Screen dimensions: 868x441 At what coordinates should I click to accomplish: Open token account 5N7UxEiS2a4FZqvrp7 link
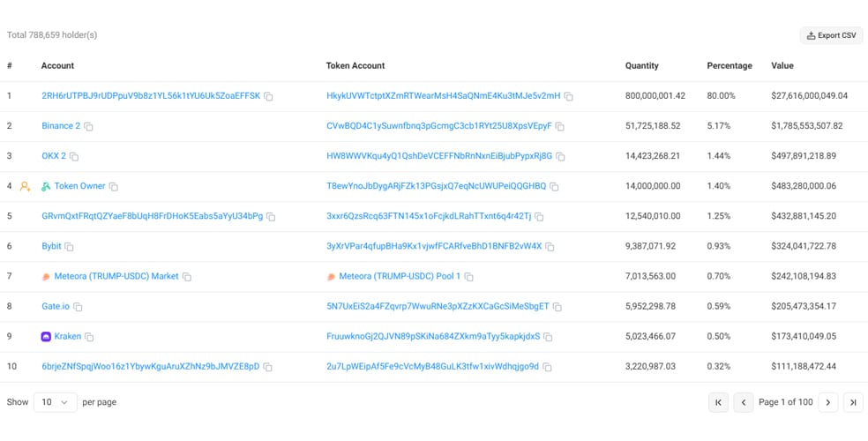coord(438,306)
